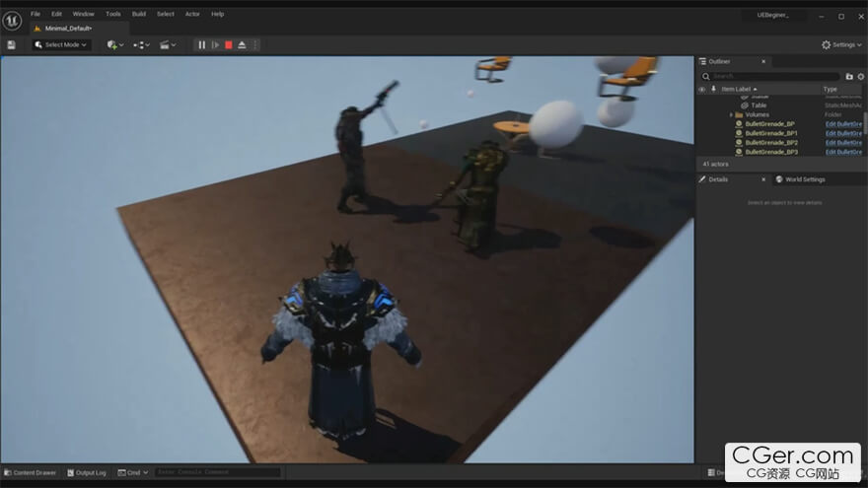Click the Edit link for BulletGrenade_BP
868x488 pixels.
coord(843,124)
